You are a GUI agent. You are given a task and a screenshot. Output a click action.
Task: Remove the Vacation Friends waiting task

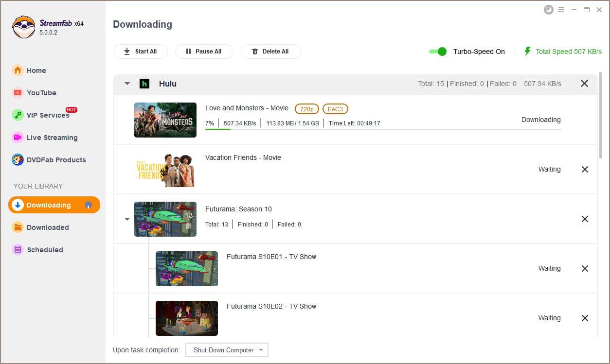click(585, 170)
